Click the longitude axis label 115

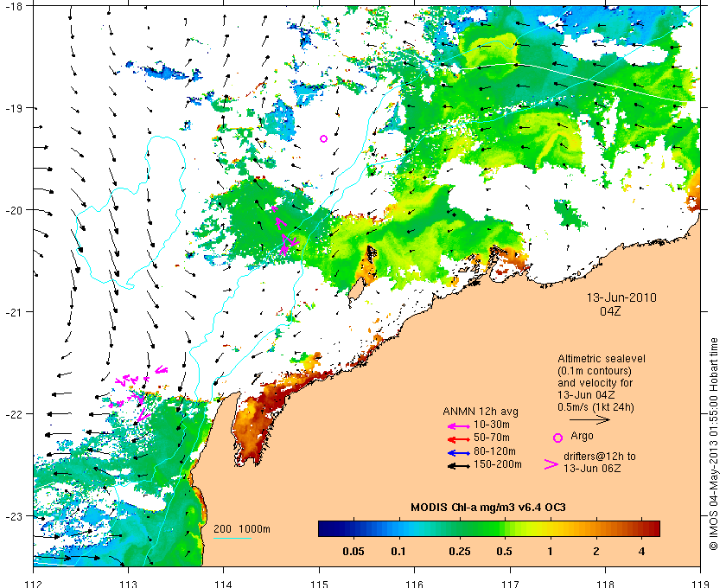point(319,584)
